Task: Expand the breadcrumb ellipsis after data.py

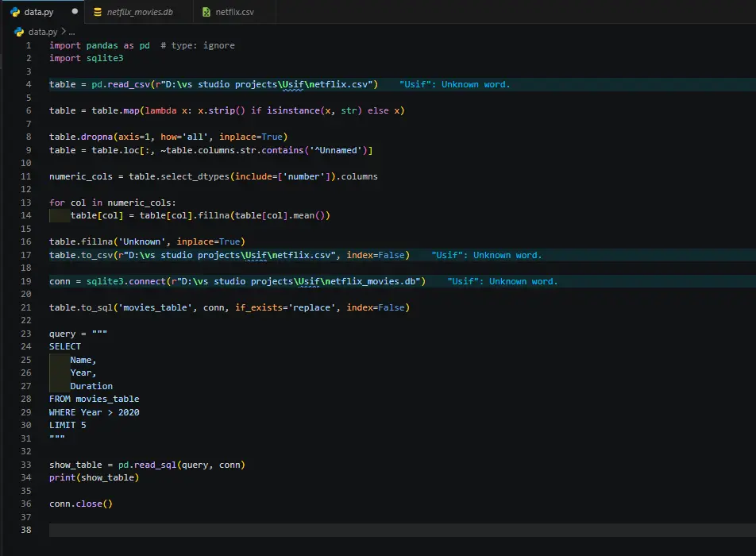Action: (70, 32)
